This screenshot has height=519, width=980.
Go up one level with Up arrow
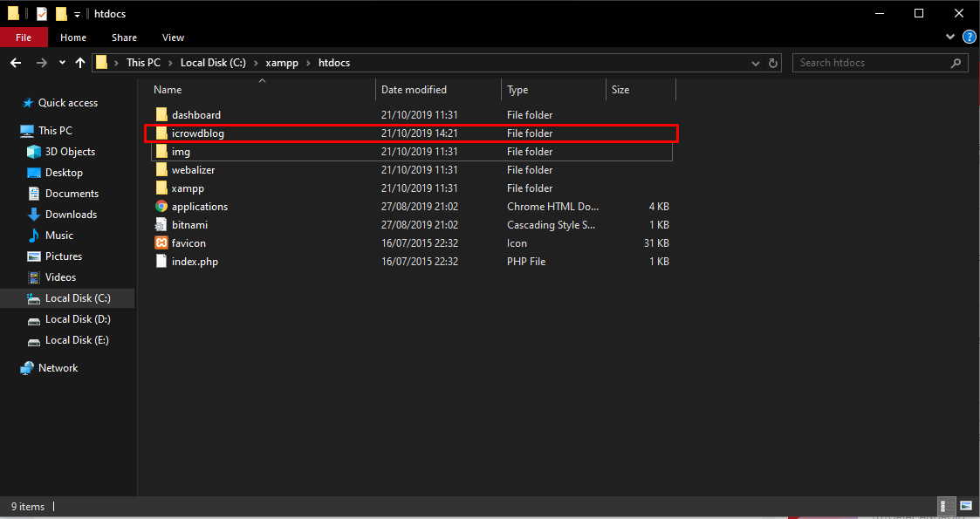coord(80,63)
